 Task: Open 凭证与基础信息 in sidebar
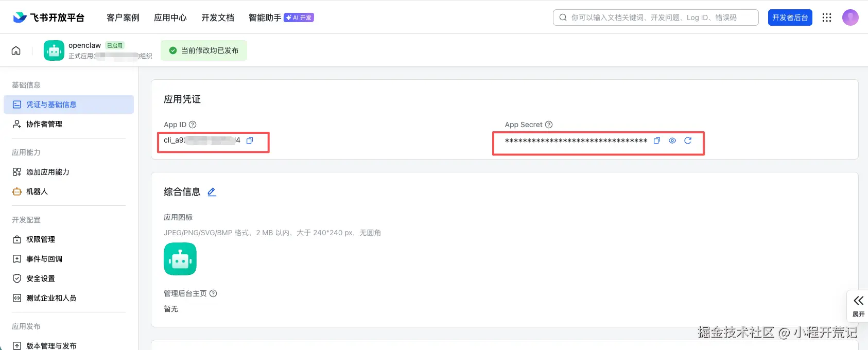pyautogui.click(x=68, y=104)
